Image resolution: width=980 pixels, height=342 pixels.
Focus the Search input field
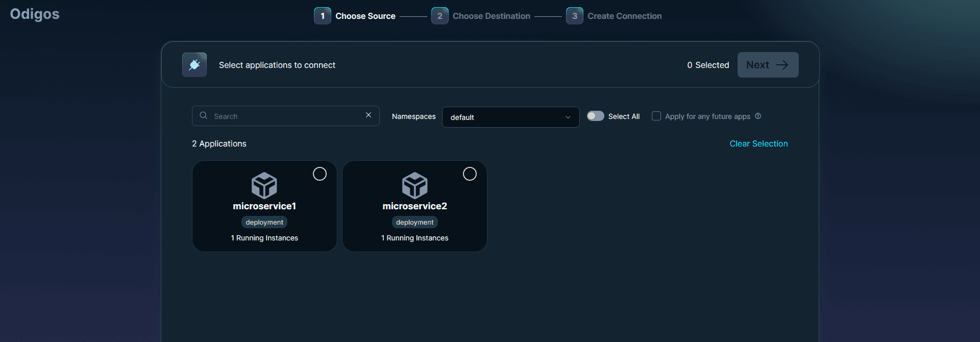[286, 116]
